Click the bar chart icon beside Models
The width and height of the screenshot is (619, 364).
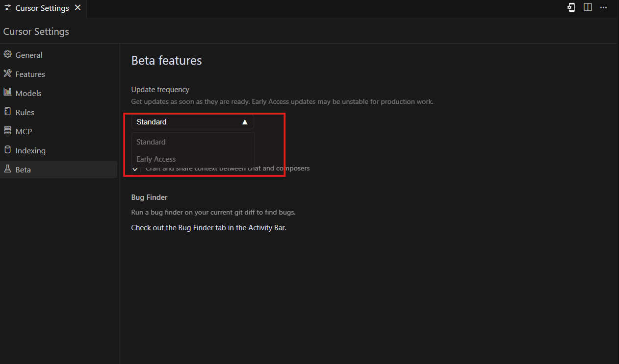click(7, 93)
